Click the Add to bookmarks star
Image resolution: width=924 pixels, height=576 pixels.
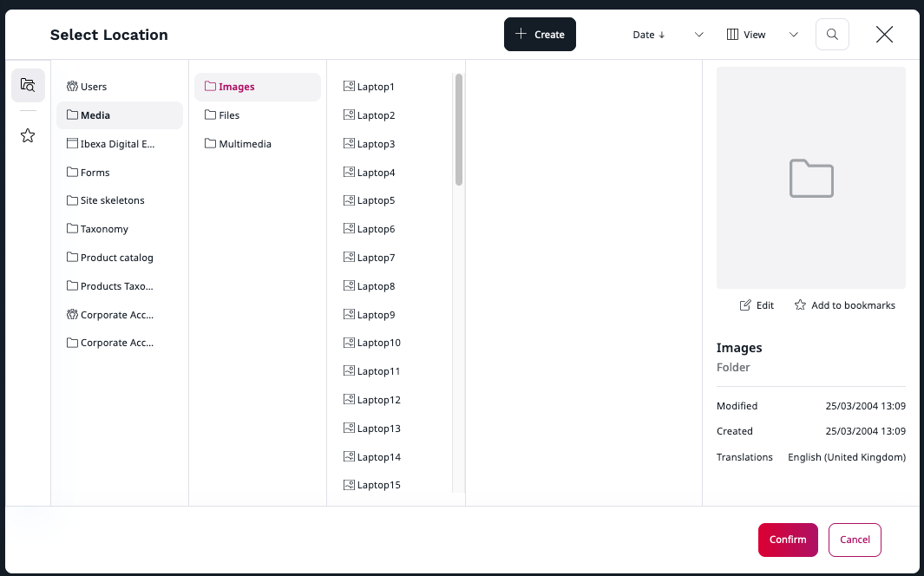pos(800,305)
